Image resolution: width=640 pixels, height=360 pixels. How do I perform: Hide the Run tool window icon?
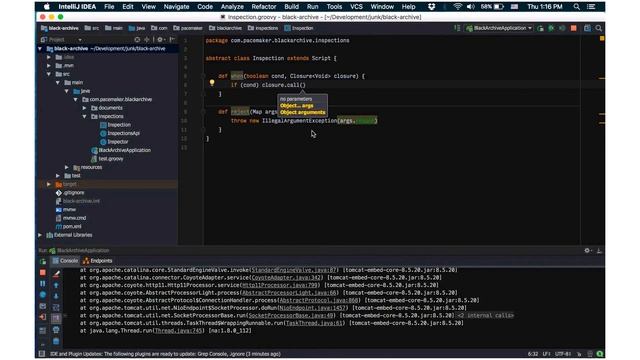click(599, 251)
